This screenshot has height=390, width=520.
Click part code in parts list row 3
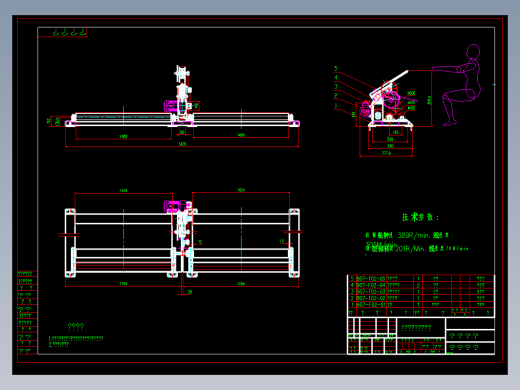[371, 292]
